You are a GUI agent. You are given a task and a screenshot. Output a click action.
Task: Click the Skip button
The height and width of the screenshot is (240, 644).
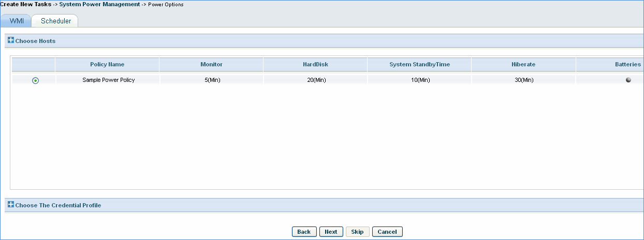tap(357, 232)
